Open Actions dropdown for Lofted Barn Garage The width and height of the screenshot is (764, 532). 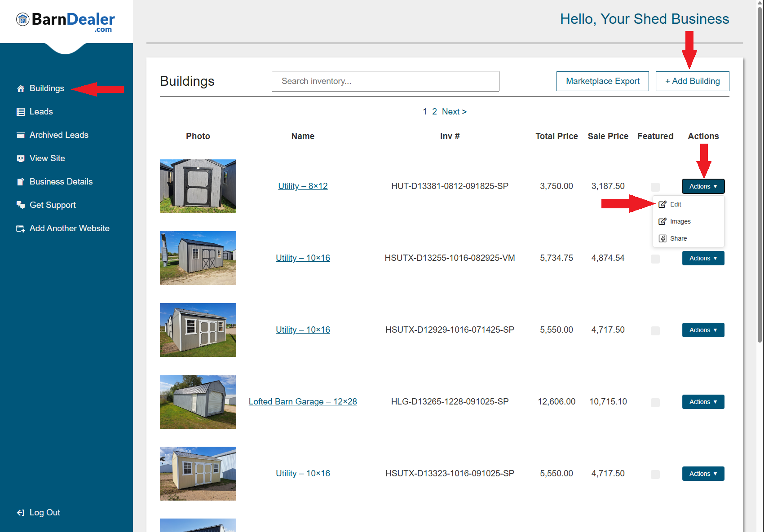(703, 402)
